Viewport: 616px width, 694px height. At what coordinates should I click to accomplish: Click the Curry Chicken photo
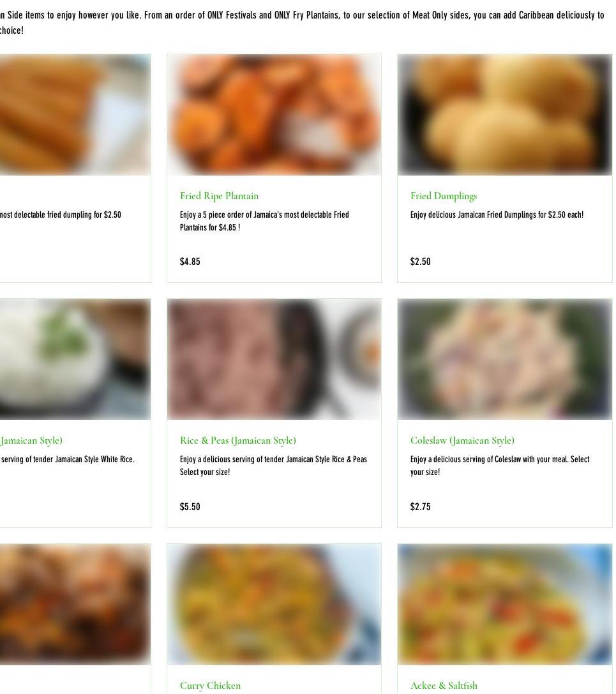click(x=274, y=605)
